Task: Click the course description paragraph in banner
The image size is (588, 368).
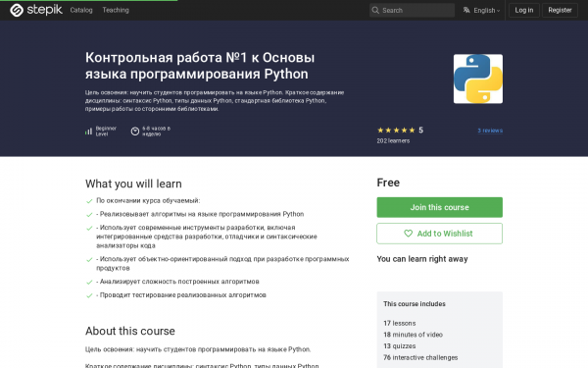Action: click(215, 101)
